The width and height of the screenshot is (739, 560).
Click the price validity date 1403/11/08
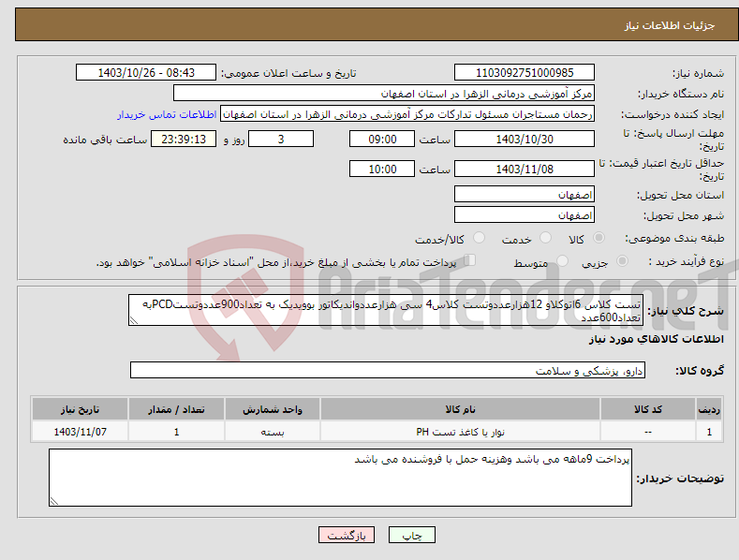(525, 169)
